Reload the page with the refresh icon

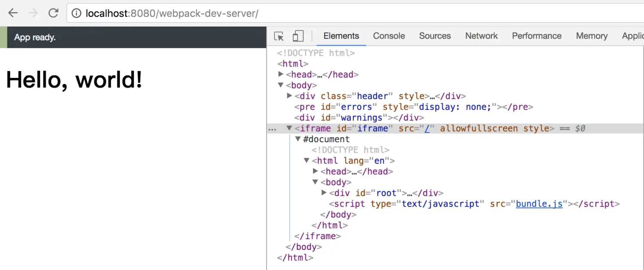[x=53, y=13]
